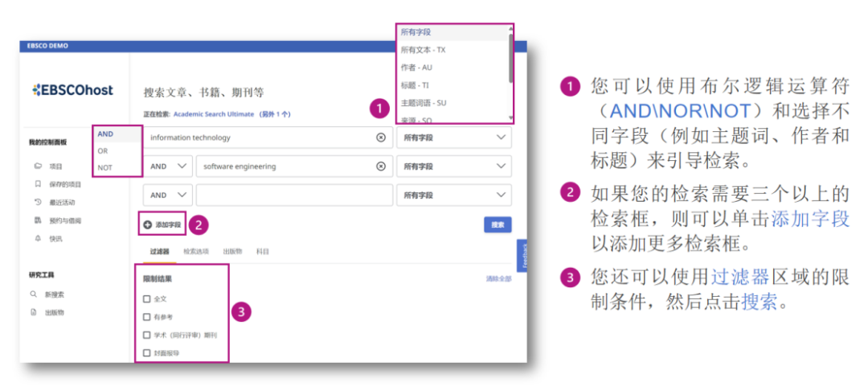Click the field list scroll-down arrow

click(x=510, y=118)
